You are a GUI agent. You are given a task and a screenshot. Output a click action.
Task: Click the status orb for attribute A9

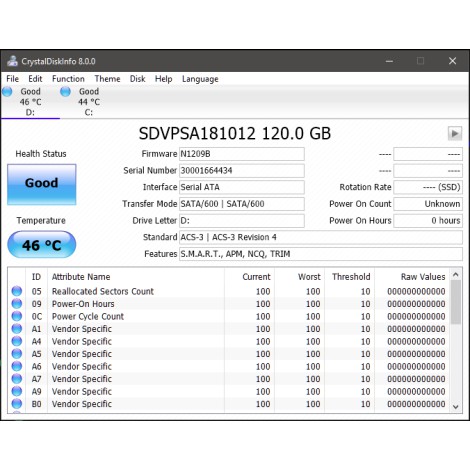17,391
